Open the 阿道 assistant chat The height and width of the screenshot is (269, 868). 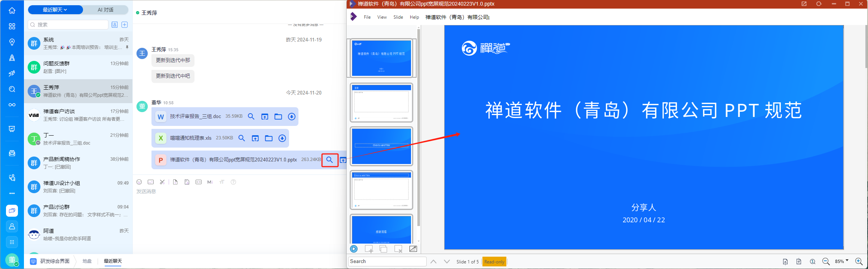pyautogui.click(x=79, y=235)
